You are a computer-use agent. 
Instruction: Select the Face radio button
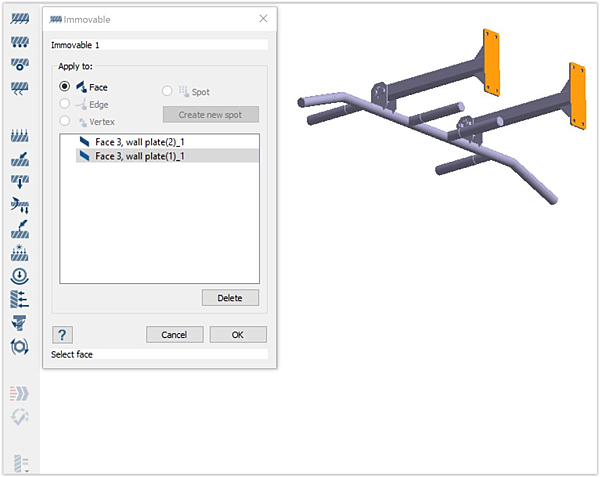click(x=65, y=86)
